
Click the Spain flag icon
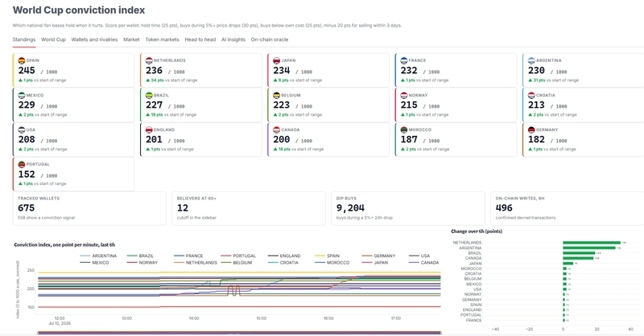pos(22,60)
